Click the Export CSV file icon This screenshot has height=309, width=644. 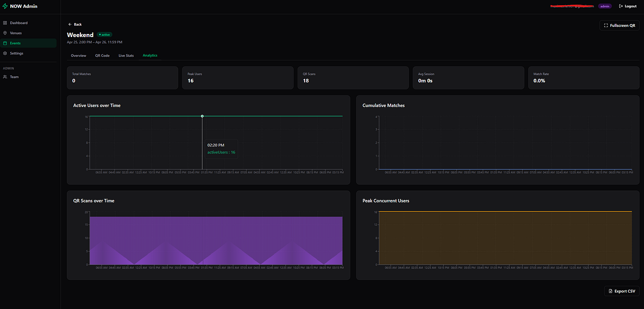610,291
